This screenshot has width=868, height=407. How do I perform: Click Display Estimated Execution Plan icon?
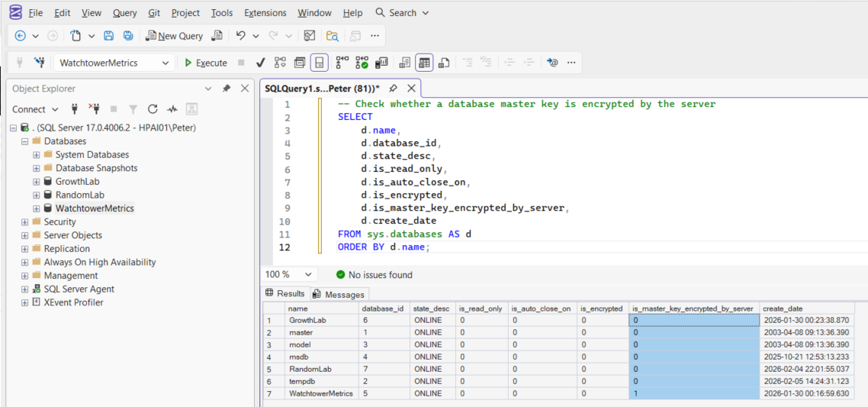[x=281, y=63]
